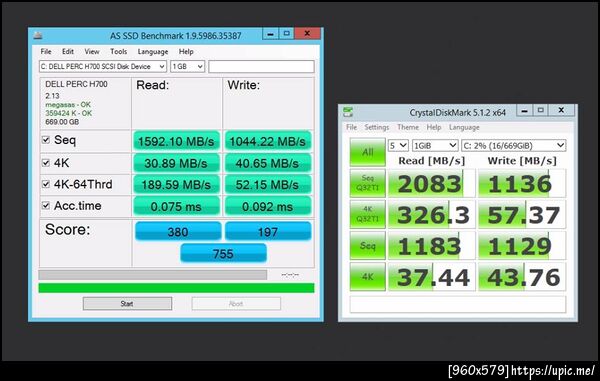Minimize the CrystalDiskMark window

click(525, 111)
